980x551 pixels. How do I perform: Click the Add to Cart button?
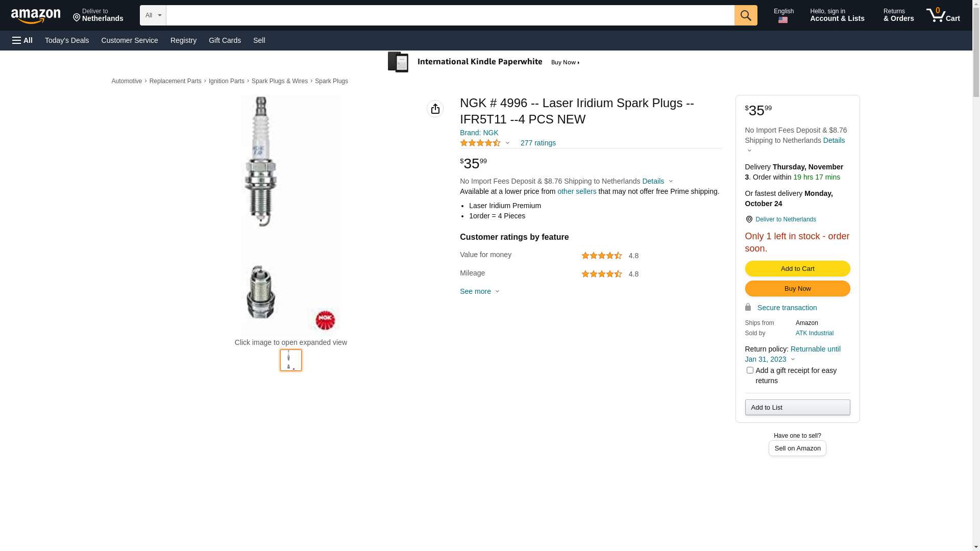[x=797, y=269]
